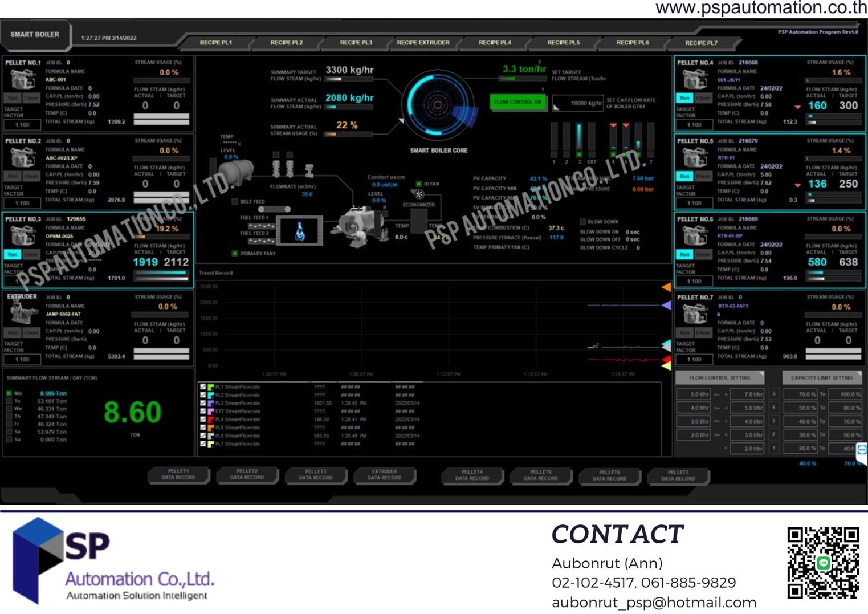Open the Flow Control Setting panel header
This screenshot has width=868, height=614.
720,377
